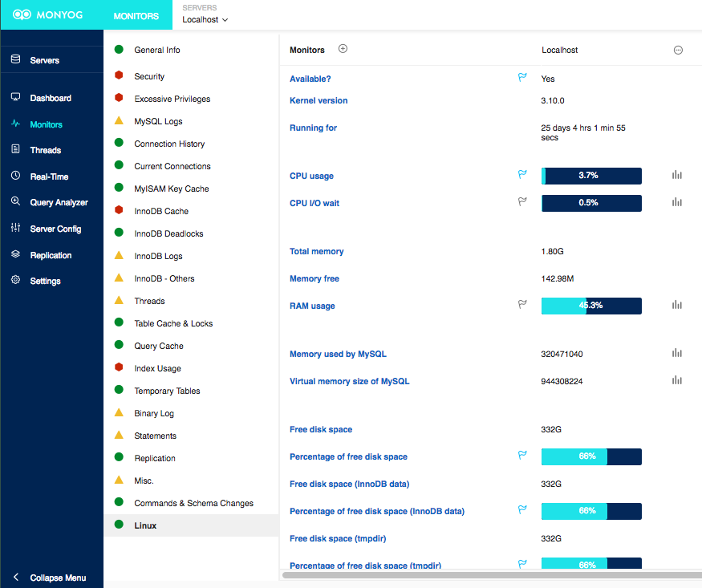This screenshot has width=702, height=588.
Task: Toggle the Available? alert flag
Action: 522,78
